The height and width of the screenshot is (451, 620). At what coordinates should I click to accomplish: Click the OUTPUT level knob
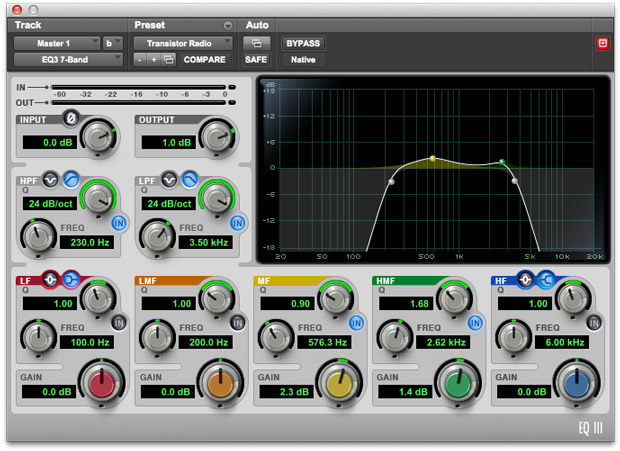click(218, 137)
